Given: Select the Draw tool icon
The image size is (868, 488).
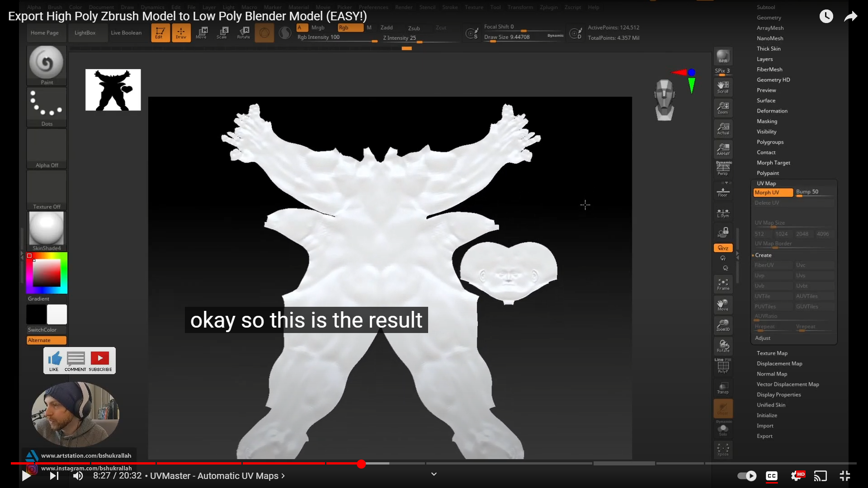Looking at the screenshot, I should [x=181, y=33].
